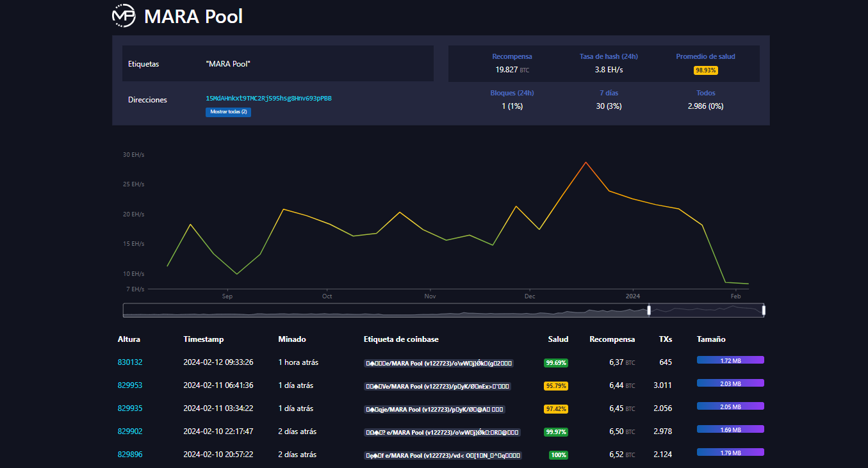868x468 pixels.
Task: Click the yellow 95.79% health badge
Action: (555, 386)
